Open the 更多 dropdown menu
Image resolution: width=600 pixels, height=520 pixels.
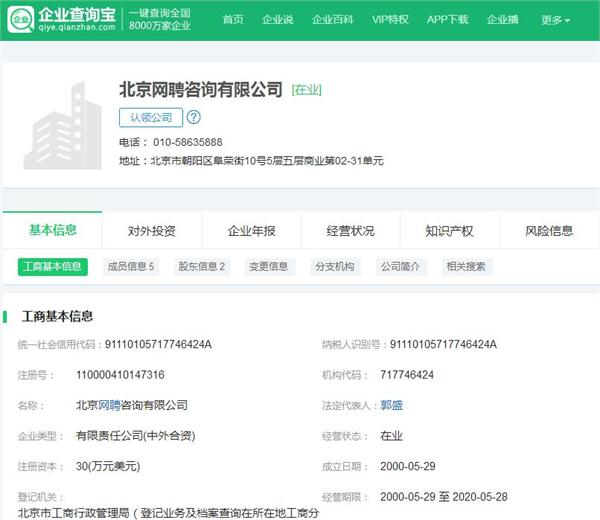(x=555, y=20)
